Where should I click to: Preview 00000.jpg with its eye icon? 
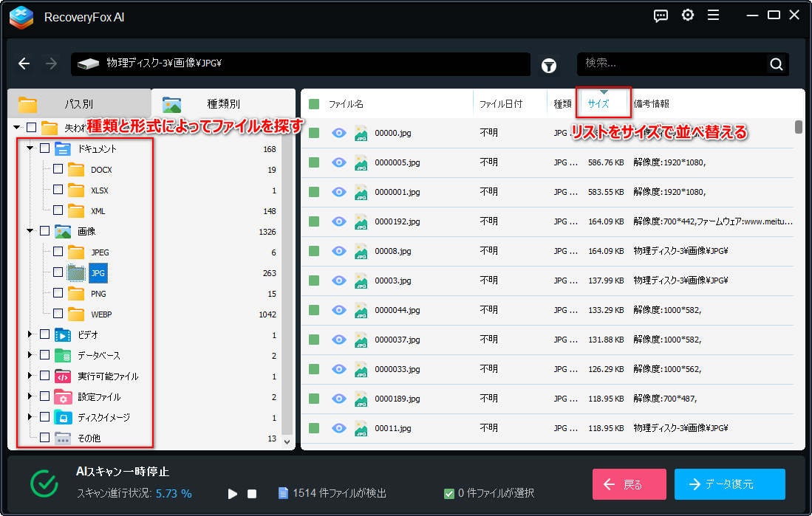(338, 133)
